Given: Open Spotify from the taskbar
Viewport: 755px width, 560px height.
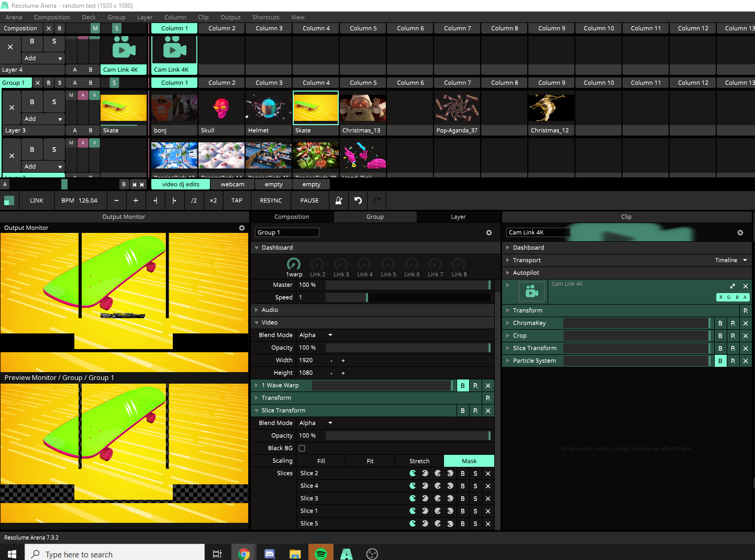Looking at the screenshot, I should (321, 554).
